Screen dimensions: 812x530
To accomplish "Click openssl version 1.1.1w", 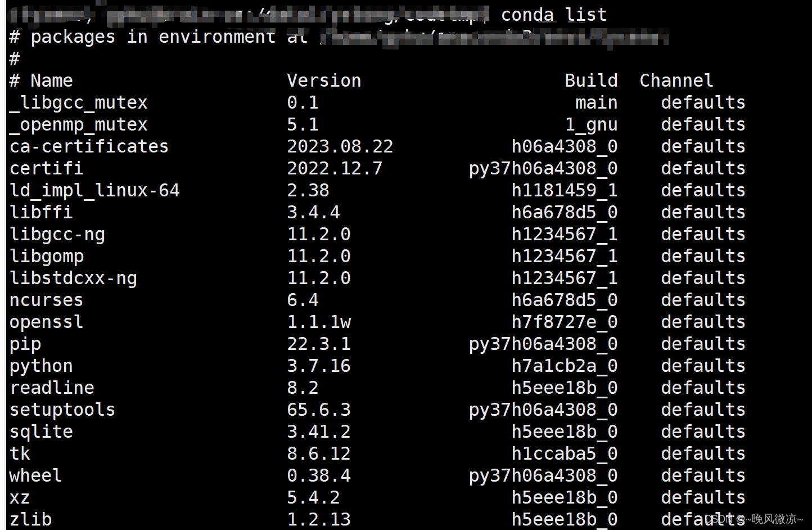I will [319, 322].
